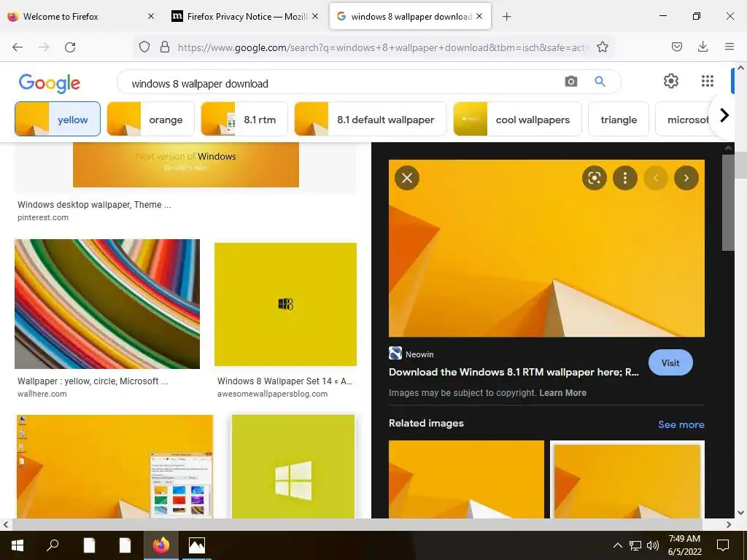
Task: Select the cool wallpapers chip
Action: click(x=517, y=119)
